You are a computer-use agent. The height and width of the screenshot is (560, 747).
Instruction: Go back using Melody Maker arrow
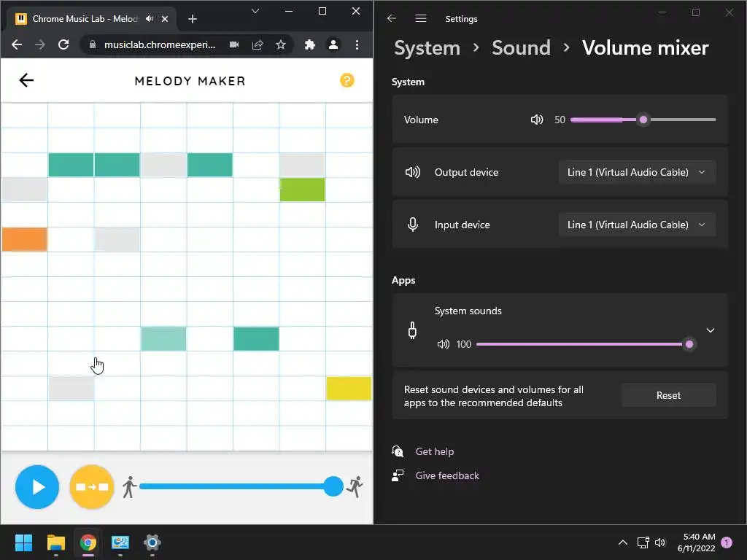(26, 80)
